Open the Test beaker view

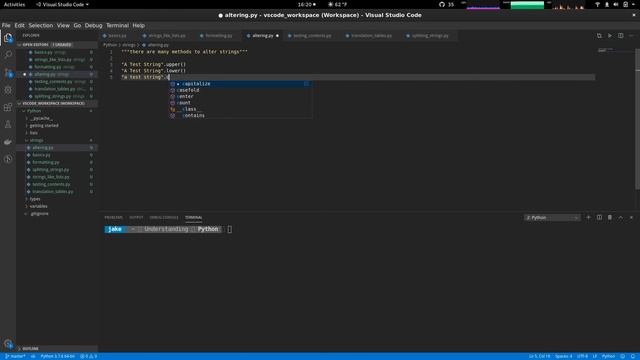tap(8, 124)
